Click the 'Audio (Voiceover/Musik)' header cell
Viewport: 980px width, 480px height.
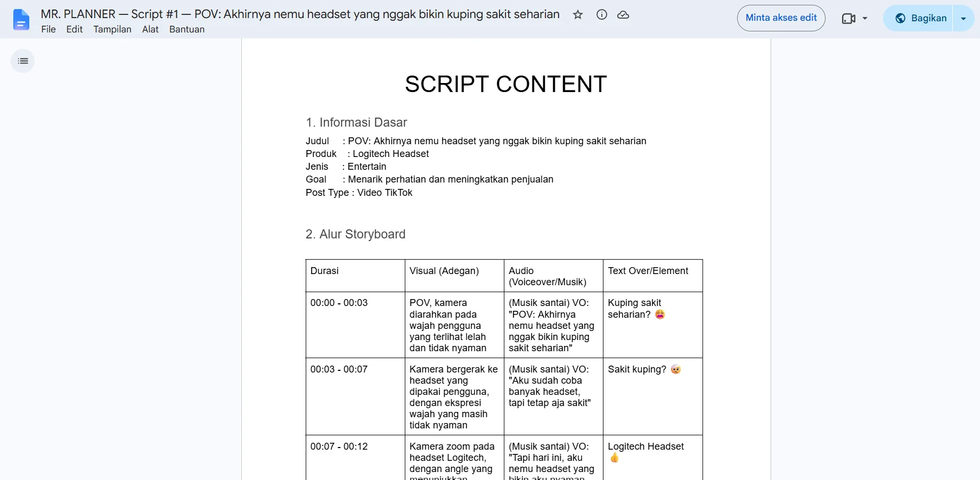tap(553, 276)
